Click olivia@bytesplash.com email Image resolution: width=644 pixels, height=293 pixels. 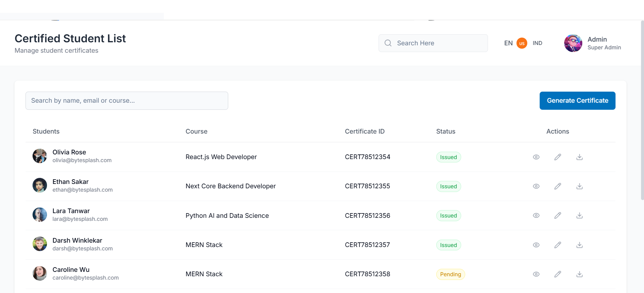click(x=82, y=160)
